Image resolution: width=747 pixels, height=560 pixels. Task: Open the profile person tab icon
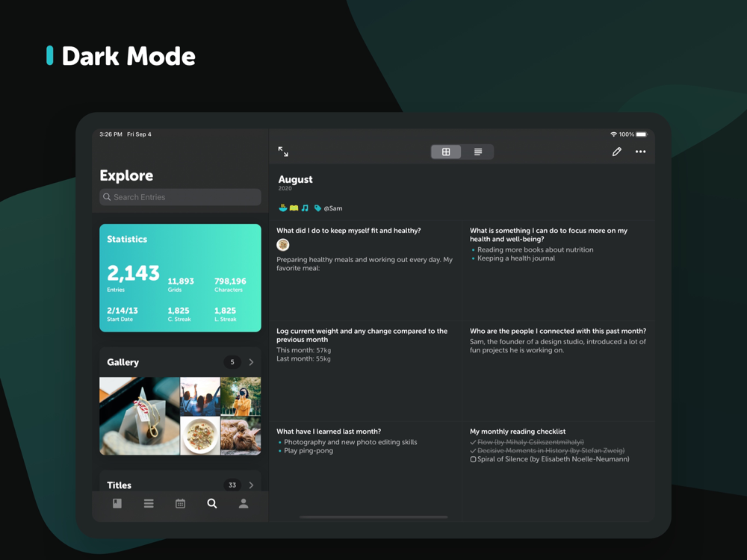[x=244, y=503]
